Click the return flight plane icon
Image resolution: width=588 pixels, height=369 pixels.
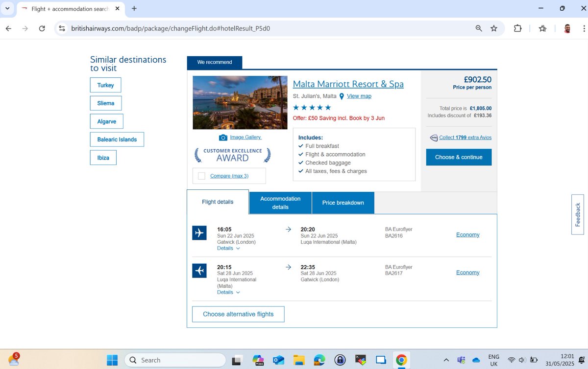(x=199, y=271)
